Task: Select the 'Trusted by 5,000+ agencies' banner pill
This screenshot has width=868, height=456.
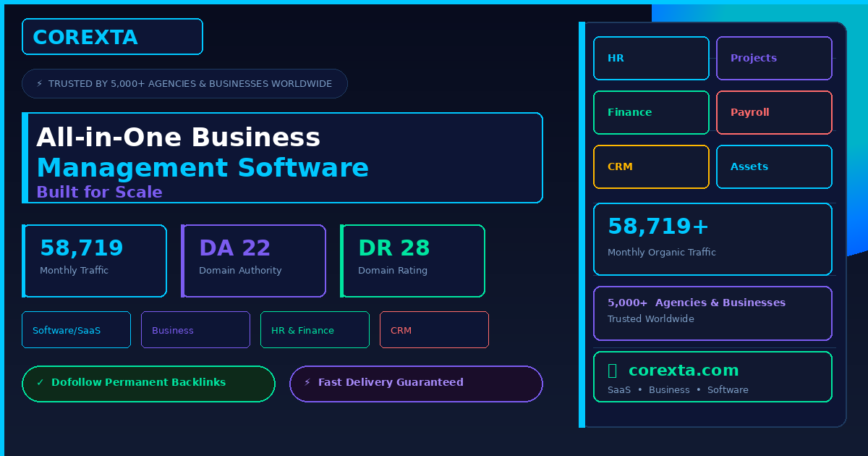Action: point(184,84)
